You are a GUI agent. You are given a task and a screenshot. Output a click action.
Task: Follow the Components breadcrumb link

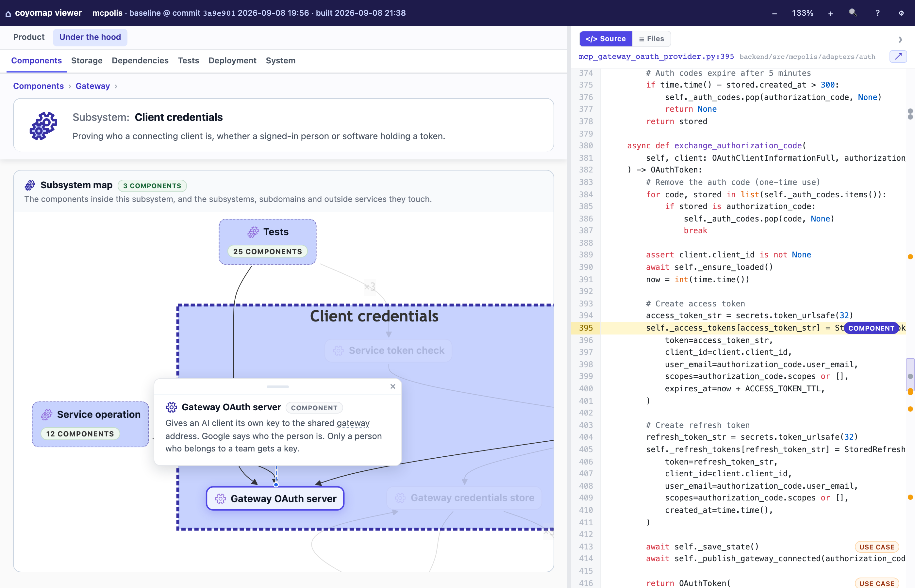[38, 86]
